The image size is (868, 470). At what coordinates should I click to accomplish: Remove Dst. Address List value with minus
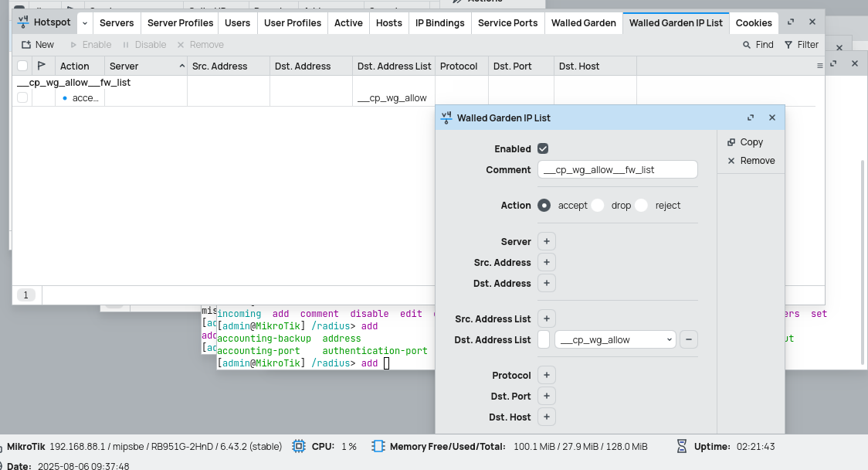[689, 339]
